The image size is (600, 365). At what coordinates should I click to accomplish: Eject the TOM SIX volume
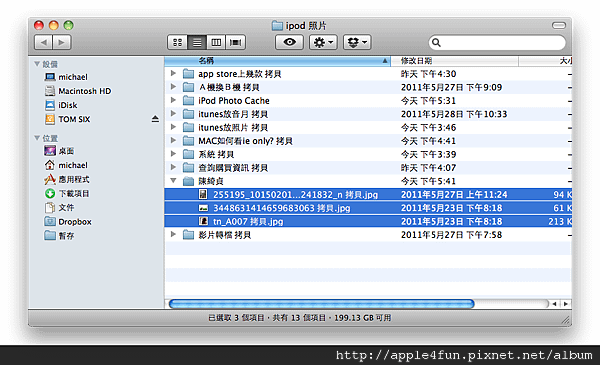[x=155, y=119]
